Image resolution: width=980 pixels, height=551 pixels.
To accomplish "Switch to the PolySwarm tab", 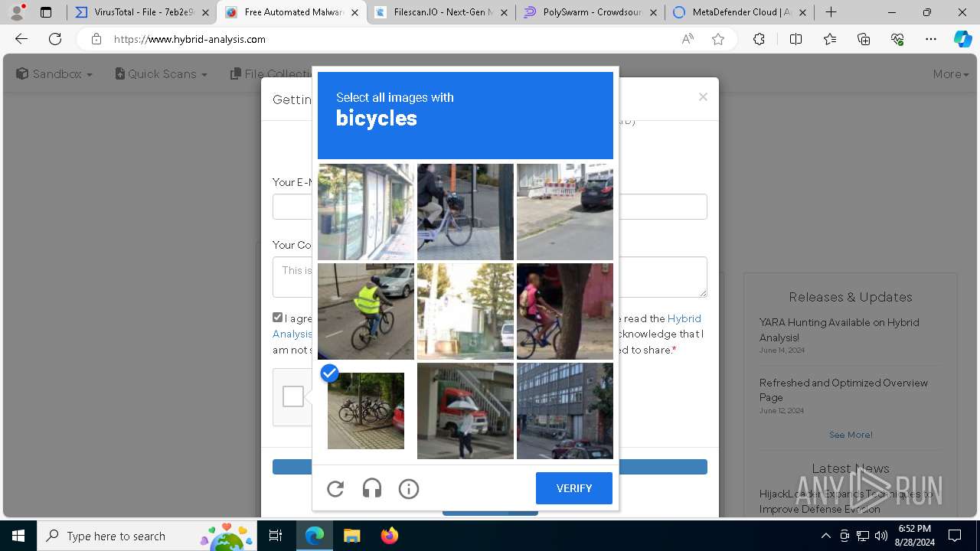I will click(591, 12).
